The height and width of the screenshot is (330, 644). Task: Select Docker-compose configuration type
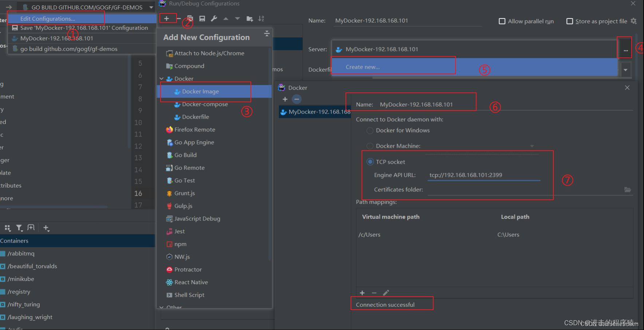pos(215,104)
